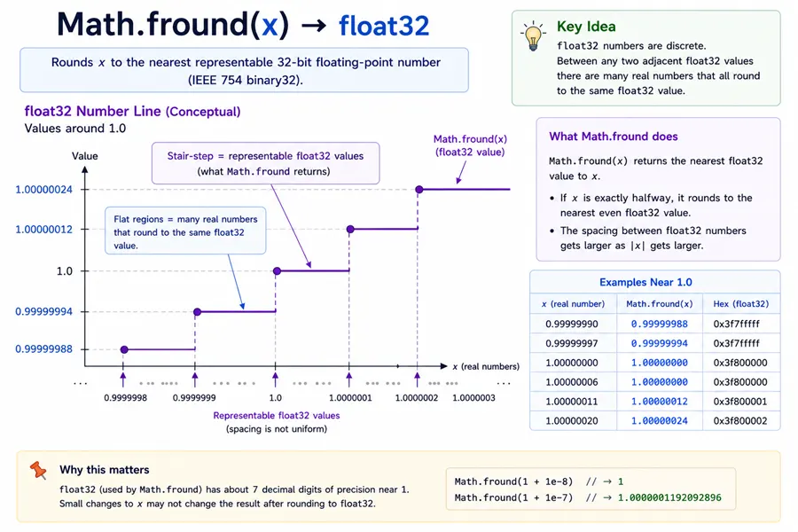
Task: Click the graph dot at level 1.0
Action: click(x=277, y=270)
